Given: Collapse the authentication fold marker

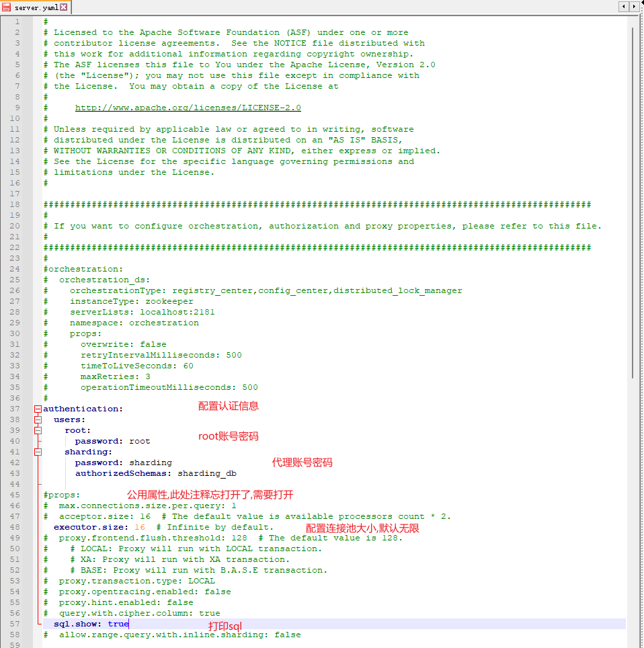Looking at the screenshot, I should (38, 409).
